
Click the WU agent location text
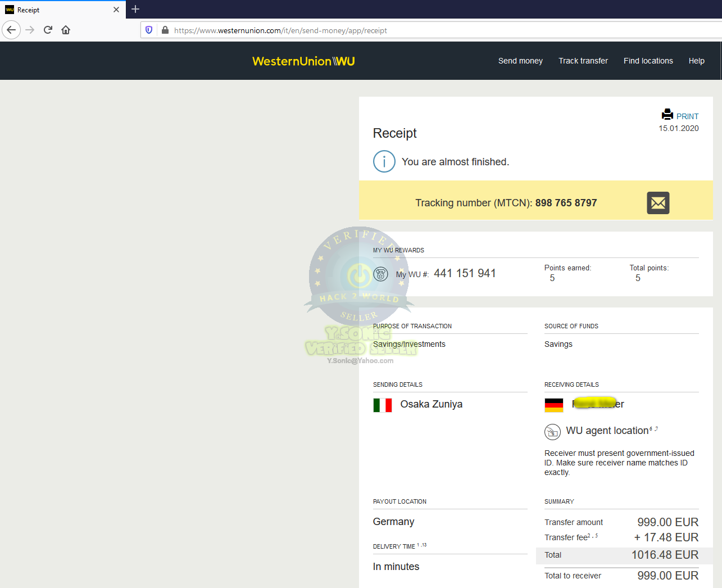click(607, 431)
